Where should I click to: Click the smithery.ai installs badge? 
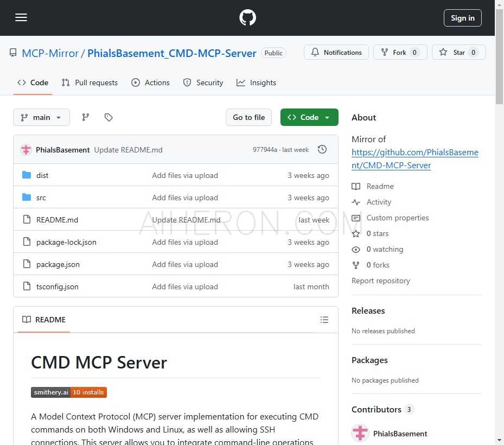(x=69, y=392)
